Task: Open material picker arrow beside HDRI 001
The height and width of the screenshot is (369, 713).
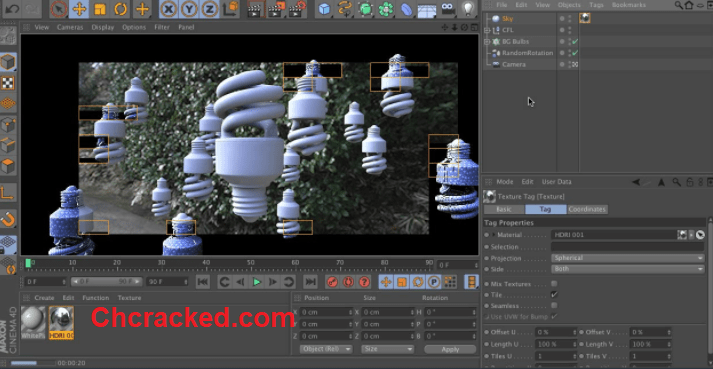Action: (x=691, y=235)
